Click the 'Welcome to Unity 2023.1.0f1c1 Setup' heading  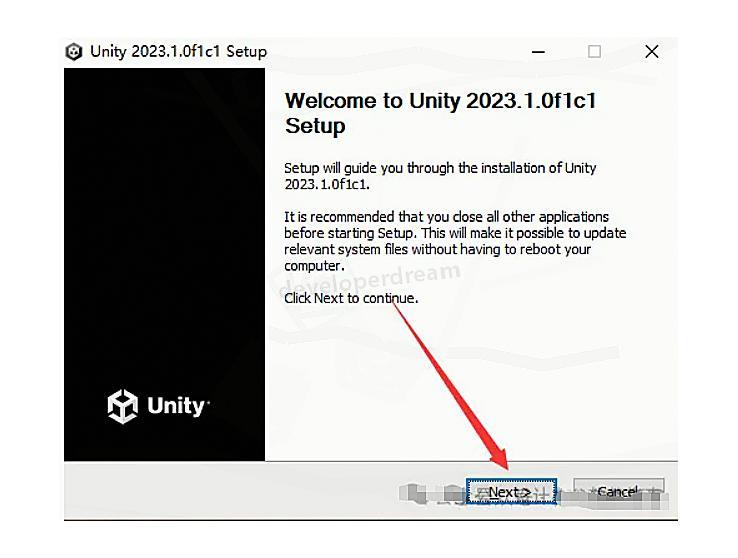pos(441,113)
